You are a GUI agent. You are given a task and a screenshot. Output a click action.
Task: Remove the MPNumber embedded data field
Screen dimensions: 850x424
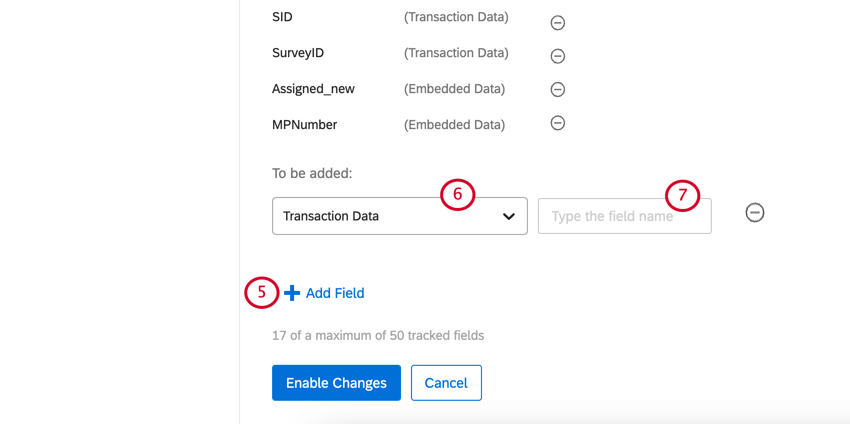(558, 123)
